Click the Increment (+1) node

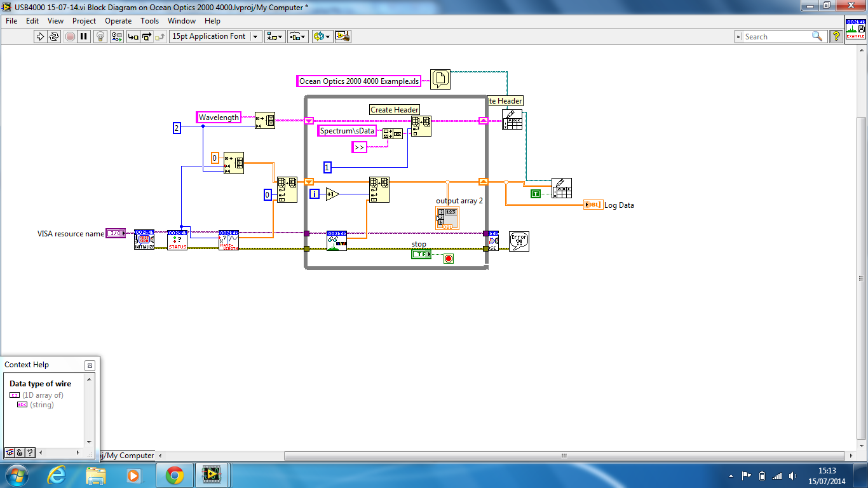click(333, 194)
